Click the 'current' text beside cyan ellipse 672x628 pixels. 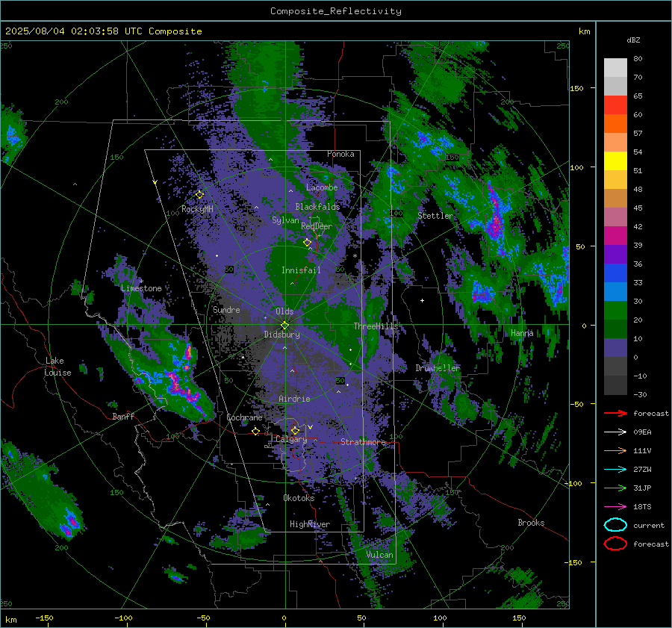649,525
